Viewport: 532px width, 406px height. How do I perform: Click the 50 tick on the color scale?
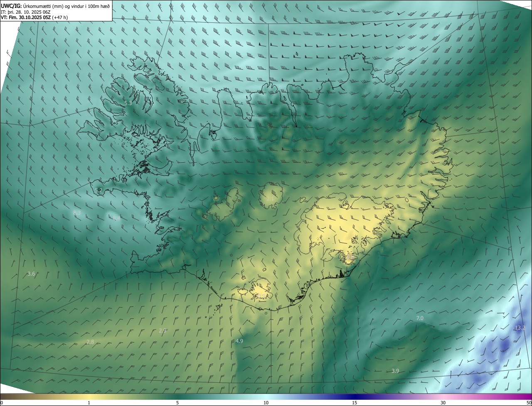point(529,403)
